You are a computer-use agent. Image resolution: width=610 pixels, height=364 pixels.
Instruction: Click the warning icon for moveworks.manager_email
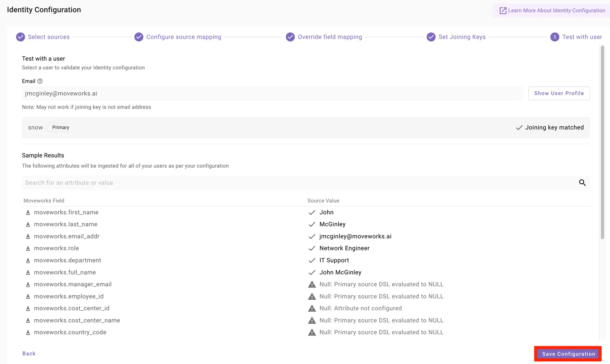[x=312, y=284]
